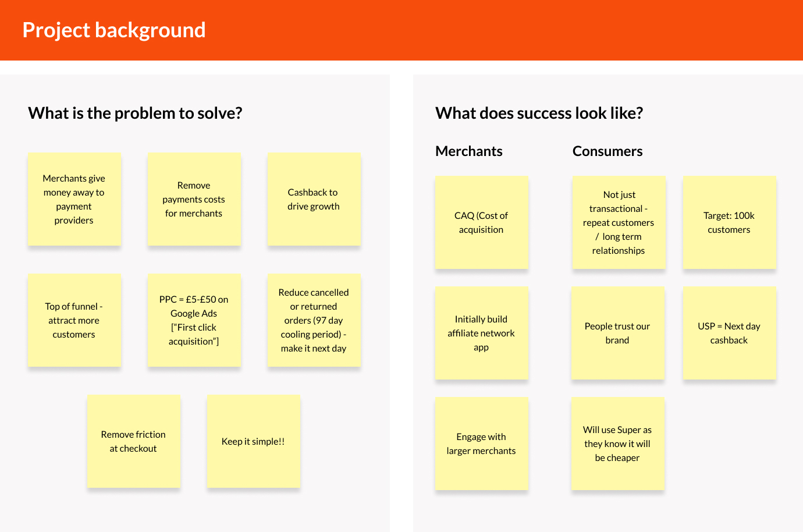Select the 'Project background' title text

click(x=114, y=30)
